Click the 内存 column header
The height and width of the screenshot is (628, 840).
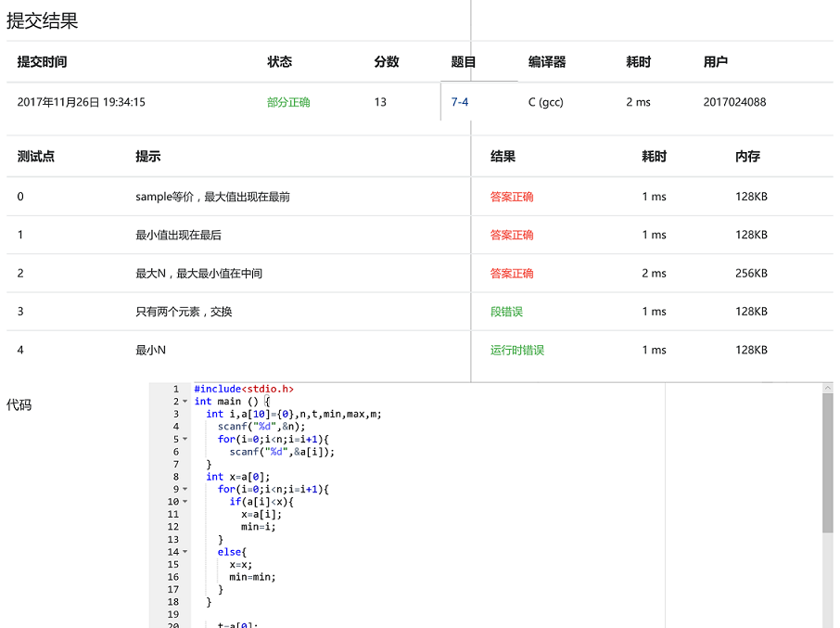pyautogui.click(x=748, y=157)
